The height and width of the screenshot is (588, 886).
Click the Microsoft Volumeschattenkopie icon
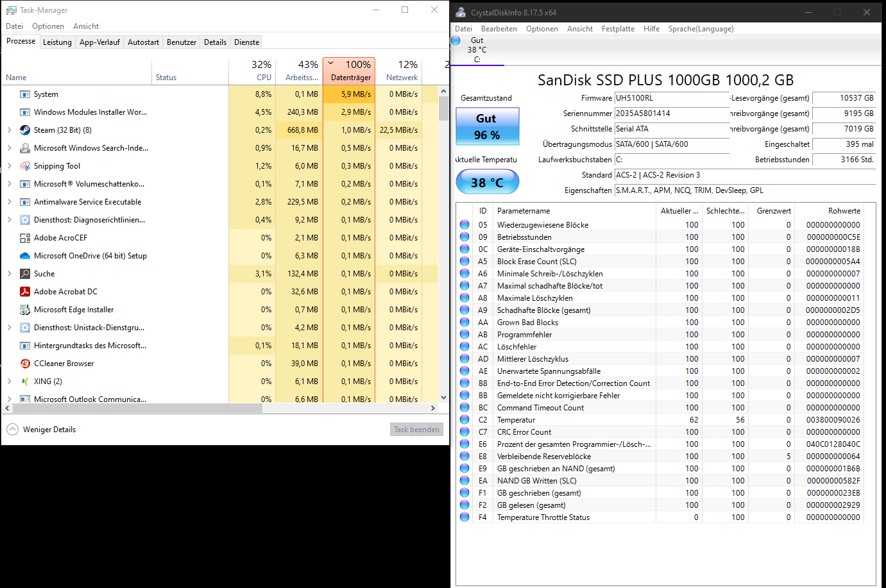coord(25,184)
